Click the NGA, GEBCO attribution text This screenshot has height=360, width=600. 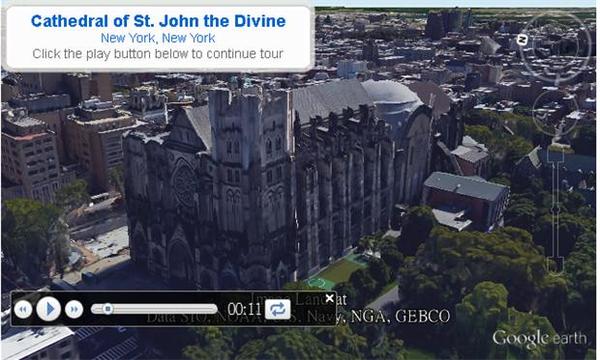click(400, 316)
